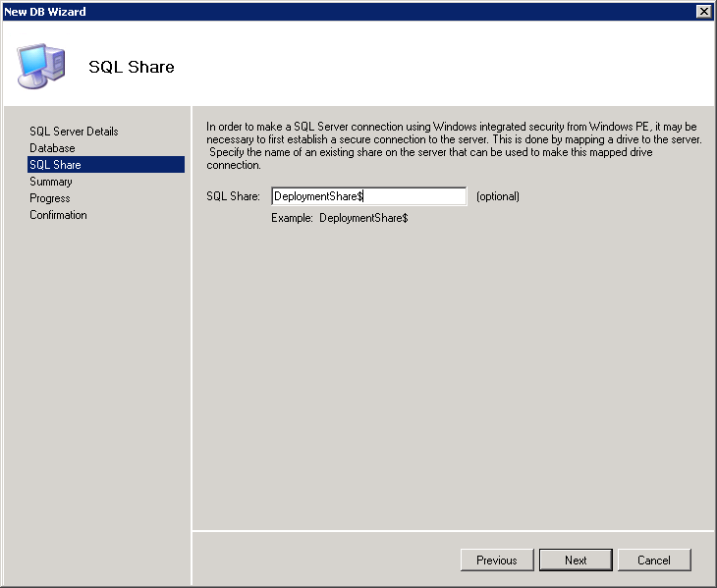The width and height of the screenshot is (717, 588).
Task: Click the computer wizard icon in header
Action: pyautogui.click(x=41, y=66)
